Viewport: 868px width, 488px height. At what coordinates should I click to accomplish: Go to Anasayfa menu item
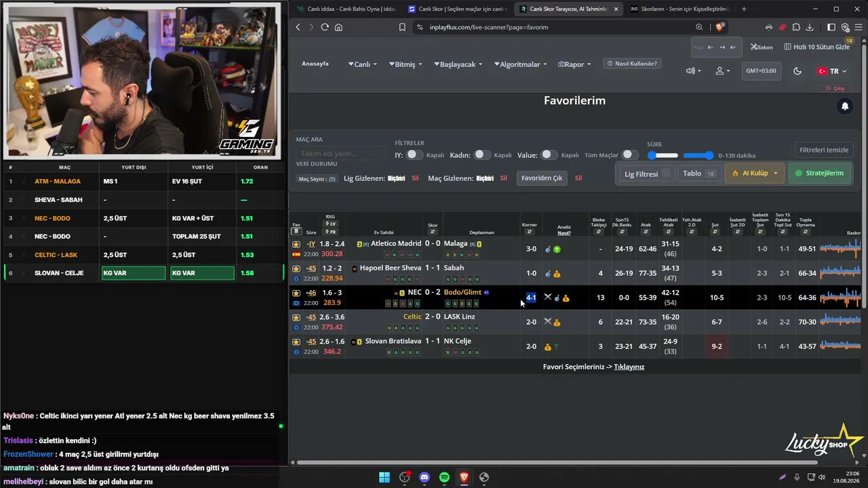[315, 64]
